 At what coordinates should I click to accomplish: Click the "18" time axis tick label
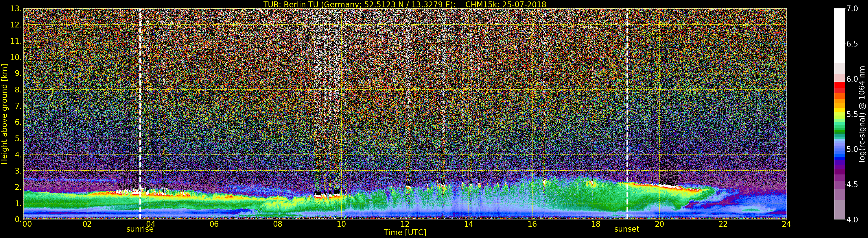pos(596,224)
